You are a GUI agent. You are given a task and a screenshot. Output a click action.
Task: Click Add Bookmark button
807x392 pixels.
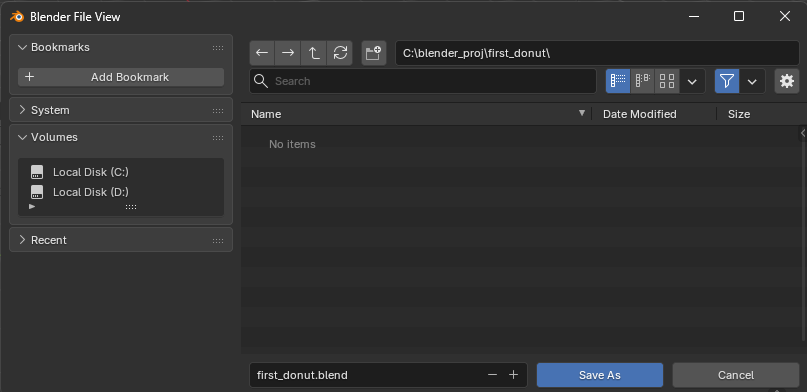click(121, 77)
